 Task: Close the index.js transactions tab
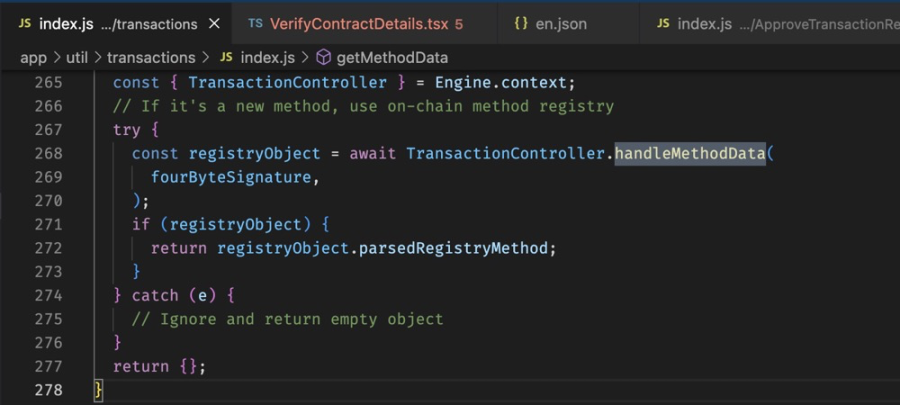pos(214,24)
